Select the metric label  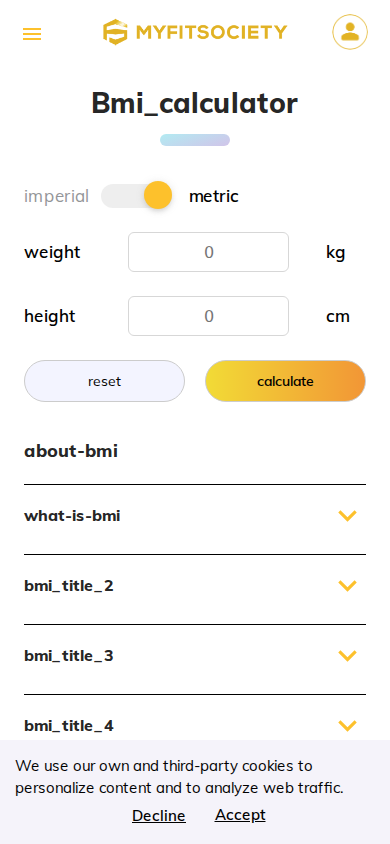(214, 196)
